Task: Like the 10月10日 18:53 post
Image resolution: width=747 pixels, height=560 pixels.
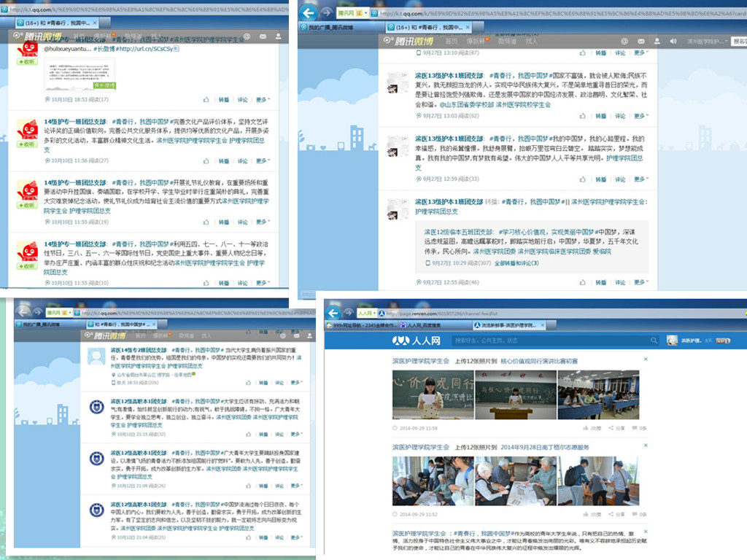Action: (206, 99)
